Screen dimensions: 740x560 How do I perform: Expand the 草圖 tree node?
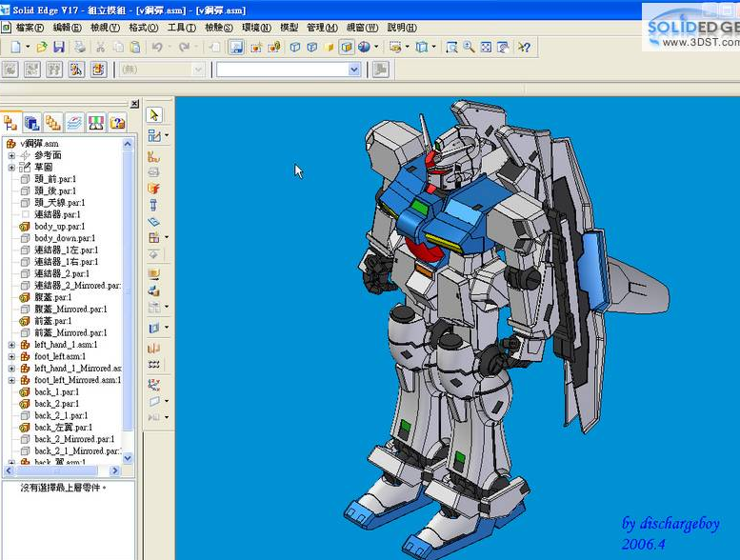coord(11,167)
